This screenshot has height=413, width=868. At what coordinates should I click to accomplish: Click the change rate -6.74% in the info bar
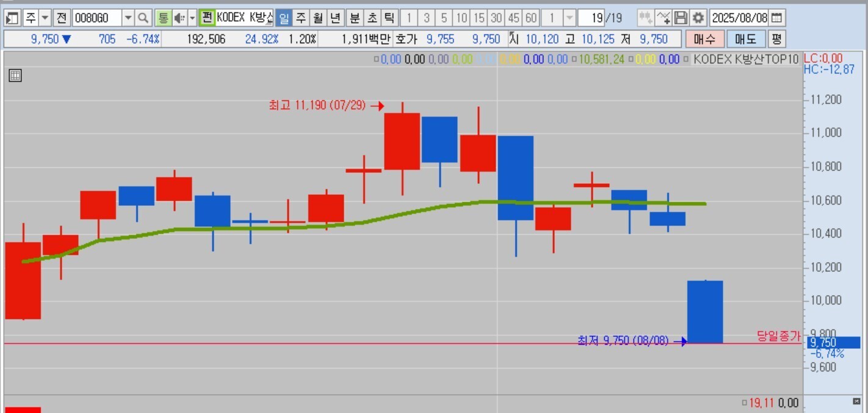click(143, 40)
